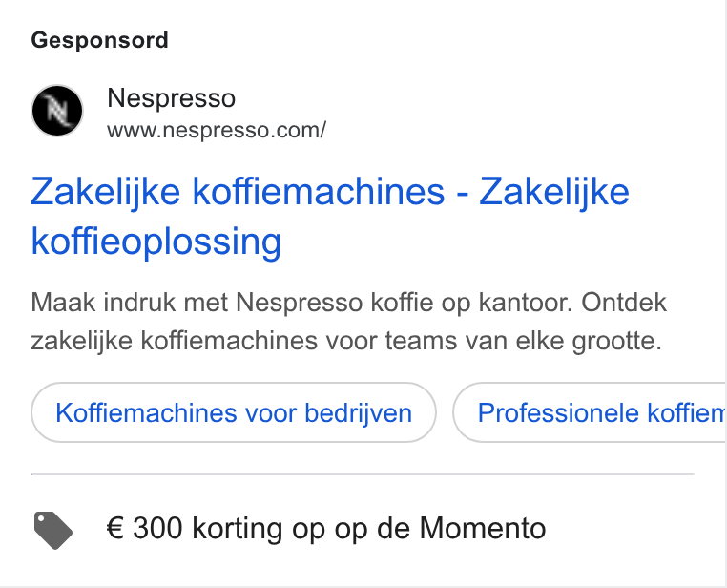727x588 pixels.
Task: Tap the grey tag icon beside € 300 korting
Action: [x=53, y=530]
